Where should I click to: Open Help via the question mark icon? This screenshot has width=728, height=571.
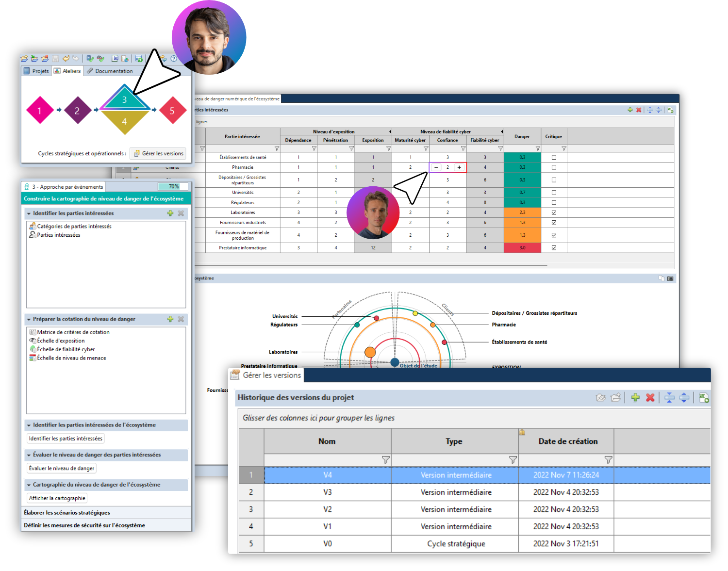[x=174, y=59]
